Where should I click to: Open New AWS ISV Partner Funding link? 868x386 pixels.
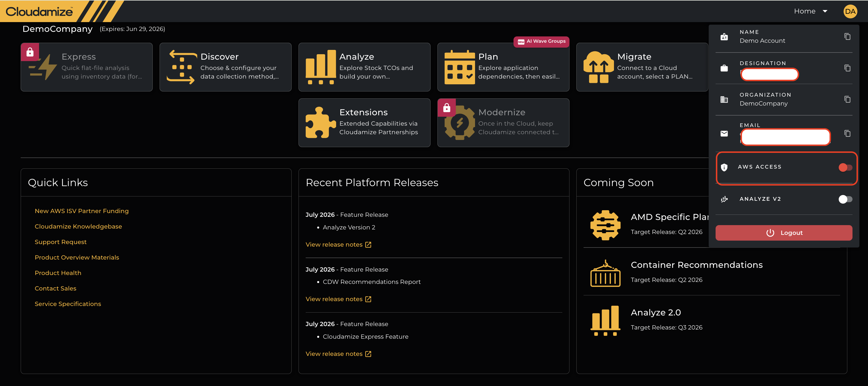(x=82, y=211)
